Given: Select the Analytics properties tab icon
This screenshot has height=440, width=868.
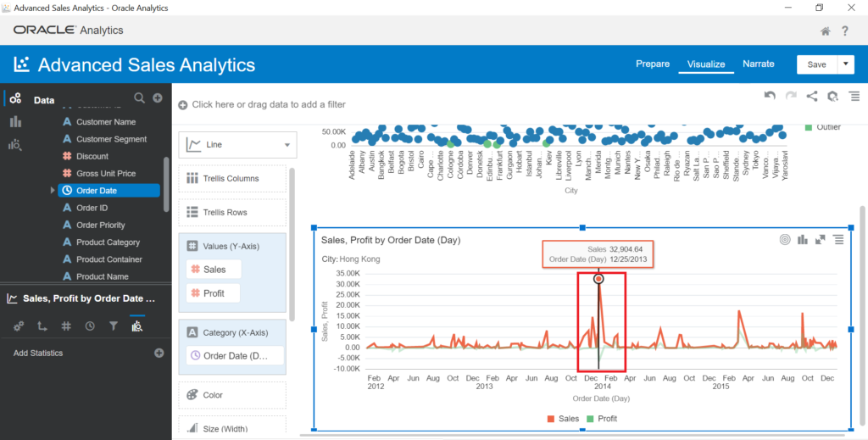Looking at the screenshot, I should [137, 326].
